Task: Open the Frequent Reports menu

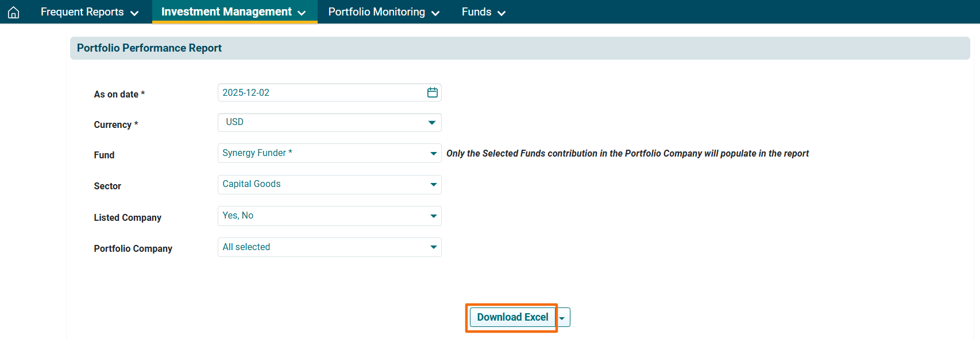Action: tap(82, 12)
